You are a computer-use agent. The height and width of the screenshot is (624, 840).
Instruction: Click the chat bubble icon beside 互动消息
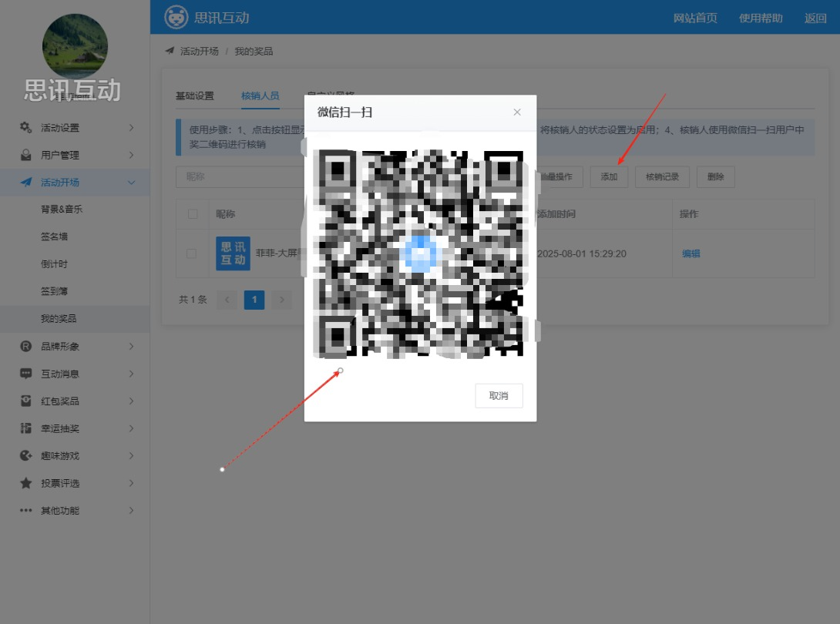25,374
